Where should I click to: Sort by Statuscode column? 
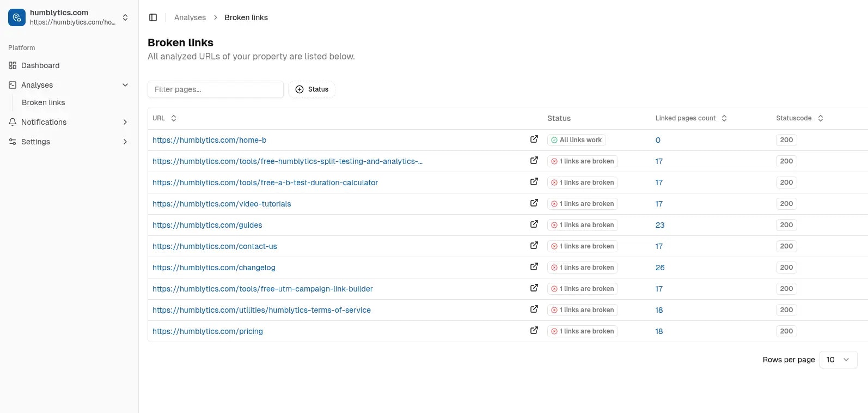coord(799,118)
